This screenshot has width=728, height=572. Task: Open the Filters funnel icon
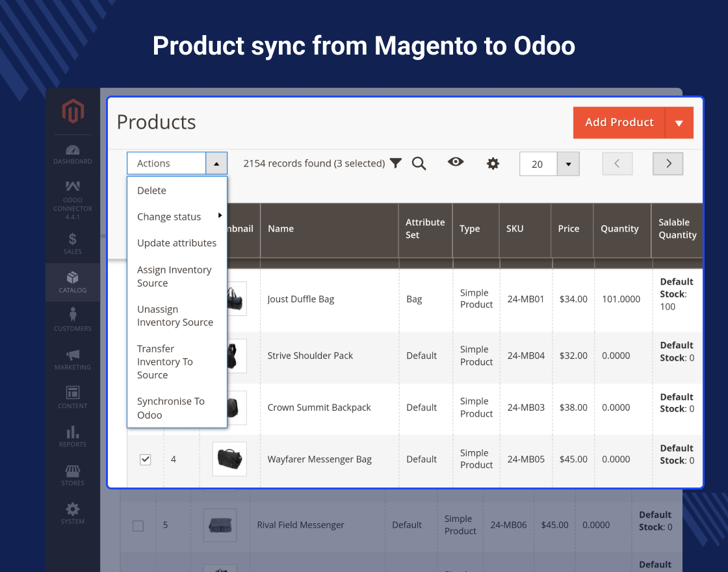[x=396, y=163]
